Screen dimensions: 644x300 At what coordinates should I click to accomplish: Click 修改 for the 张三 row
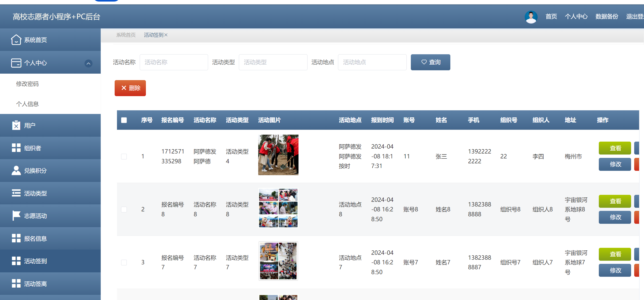(x=615, y=164)
